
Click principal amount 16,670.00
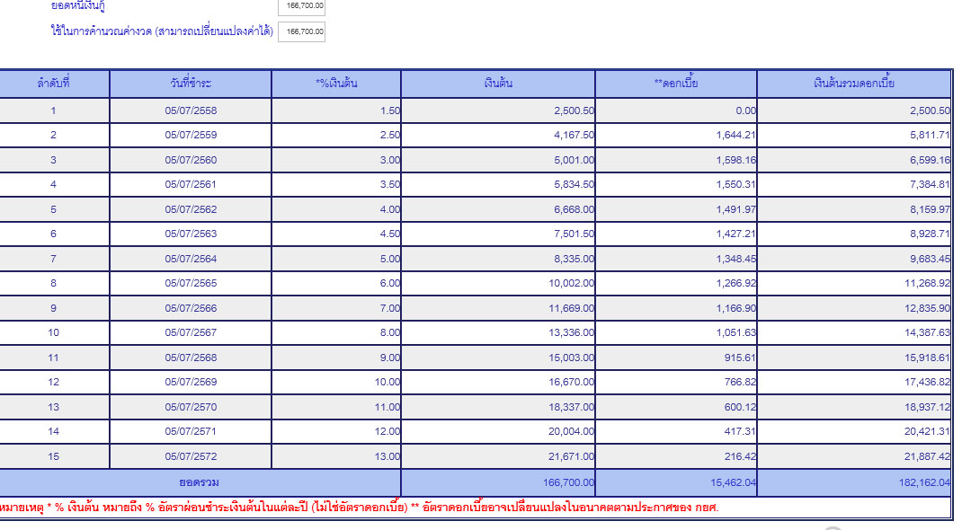point(571,382)
